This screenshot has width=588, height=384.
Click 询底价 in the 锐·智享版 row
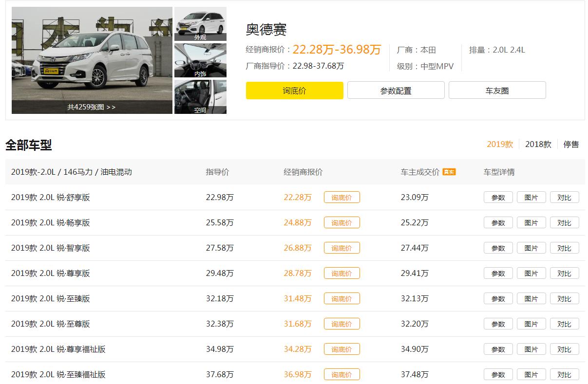(x=341, y=248)
